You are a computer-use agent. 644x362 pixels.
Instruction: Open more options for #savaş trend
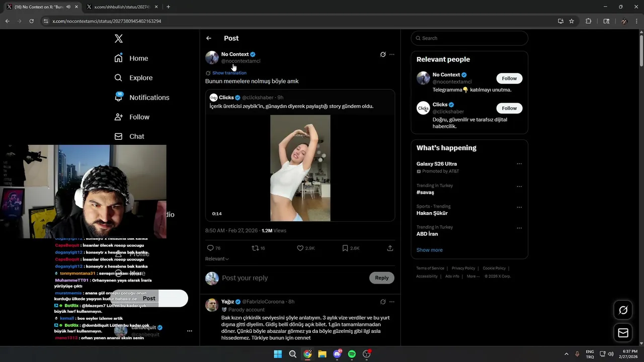[x=519, y=187]
